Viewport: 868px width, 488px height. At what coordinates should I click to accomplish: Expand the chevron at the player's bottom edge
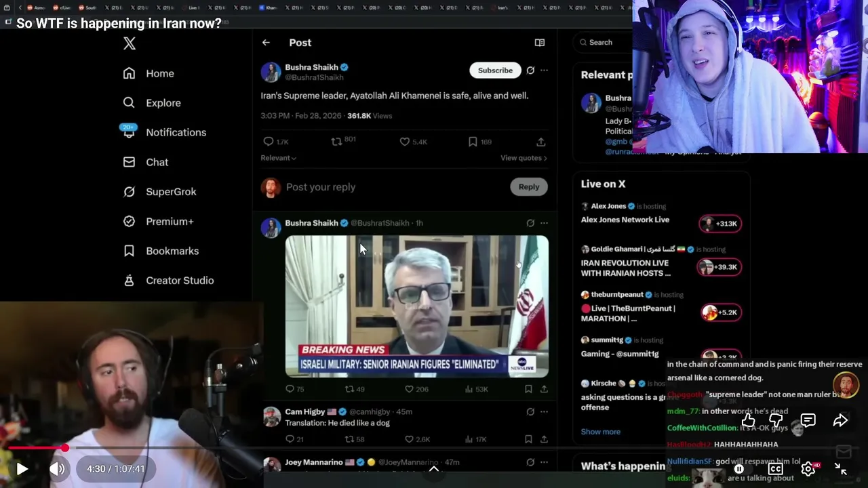tap(434, 468)
